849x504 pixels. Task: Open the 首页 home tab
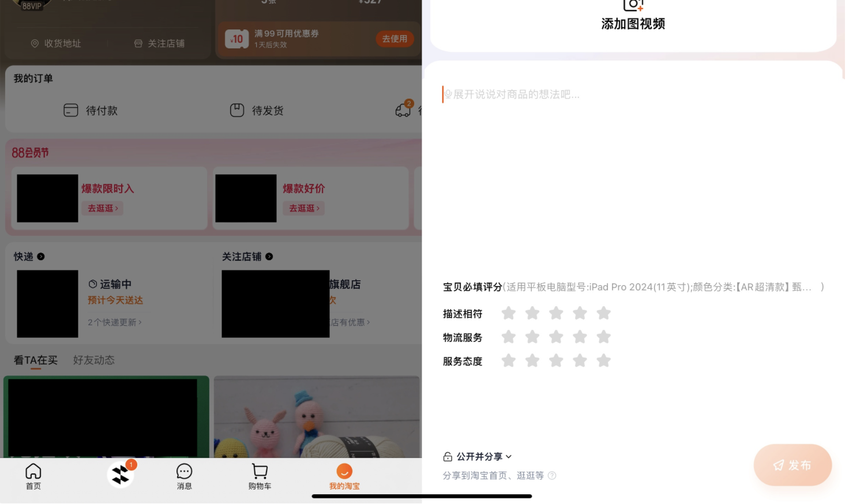[33, 477]
